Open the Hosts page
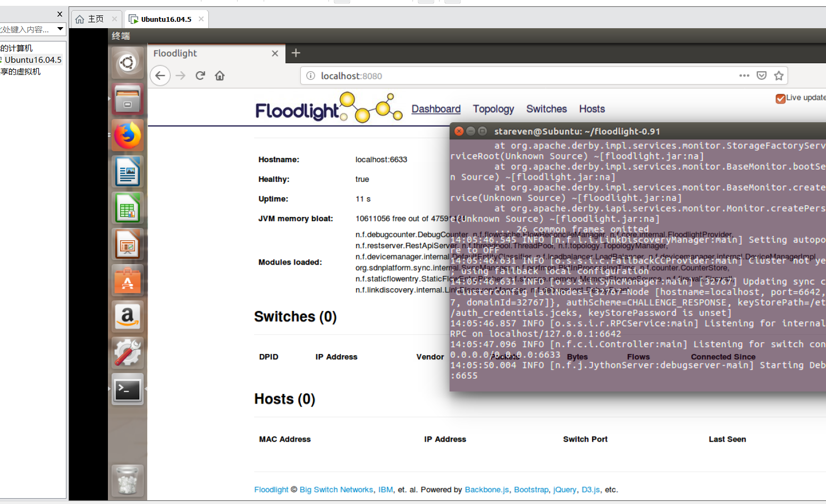Viewport: 826px width, 504px height. coord(592,109)
